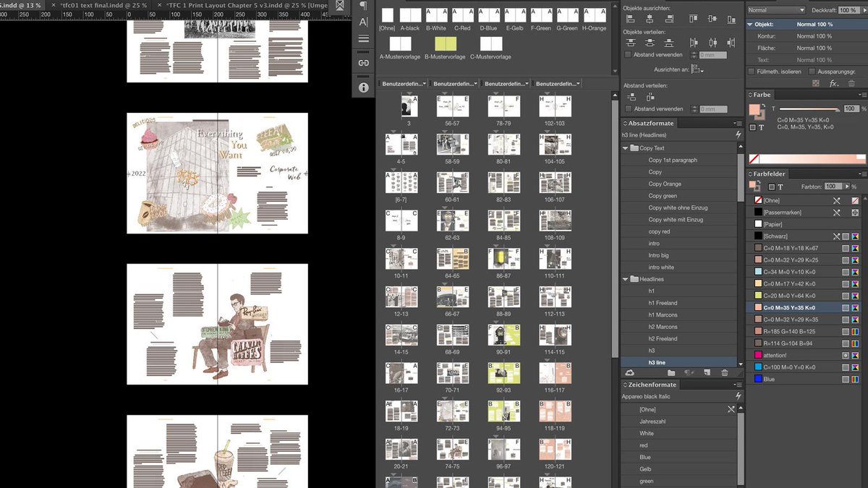This screenshot has width=868, height=488.
Task: Collapse the Copy Text style folder
Action: (626, 148)
